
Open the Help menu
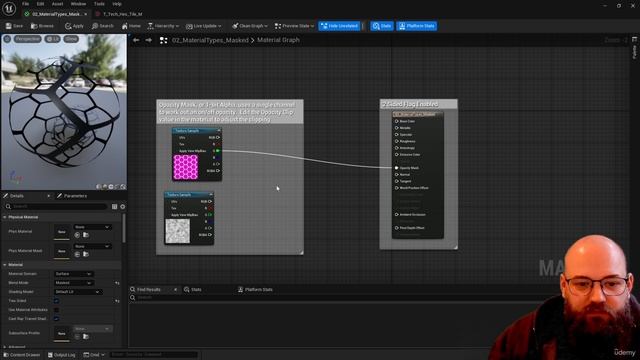pos(117,4)
